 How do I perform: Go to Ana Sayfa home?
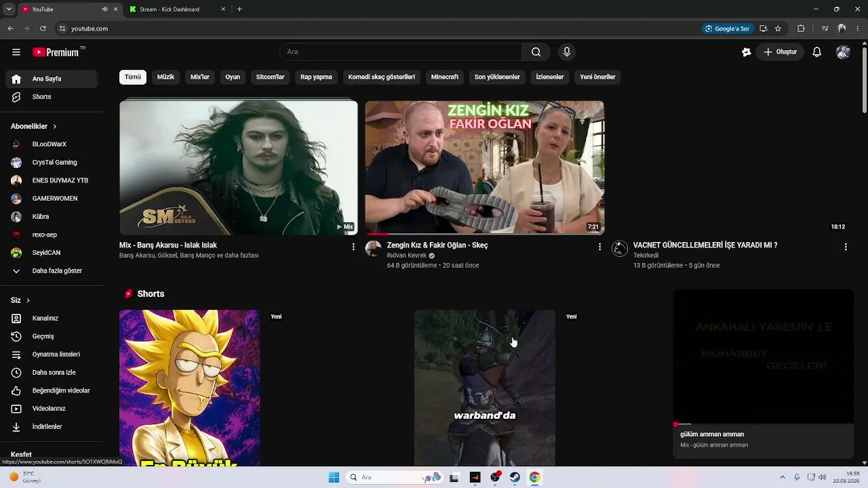tap(52, 79)
